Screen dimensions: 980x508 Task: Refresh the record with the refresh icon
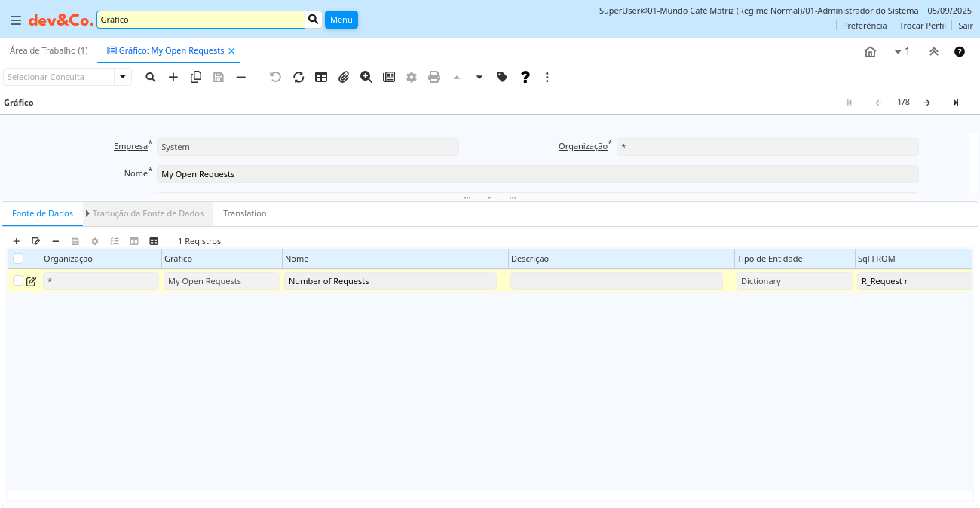(299, 77)
